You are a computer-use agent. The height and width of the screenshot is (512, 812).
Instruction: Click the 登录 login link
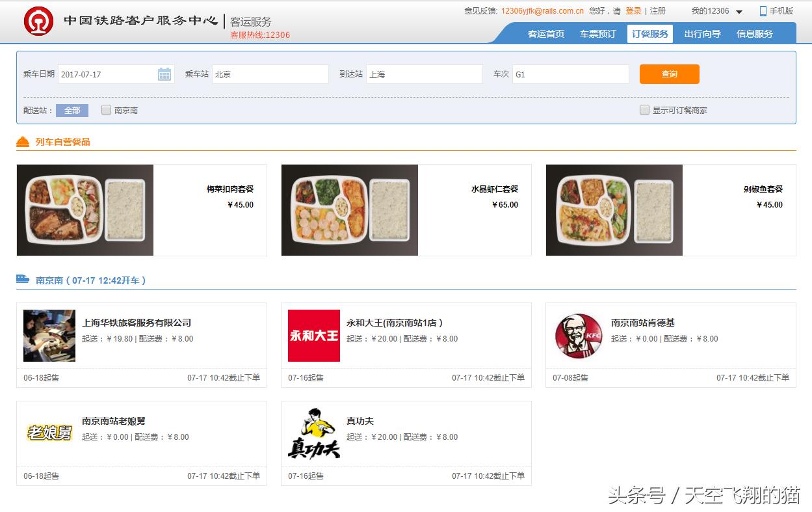(633, 11)
